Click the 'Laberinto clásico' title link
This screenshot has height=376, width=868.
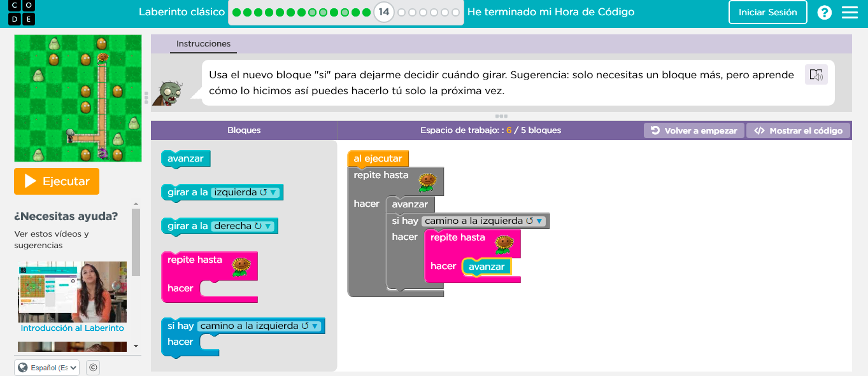181,12
